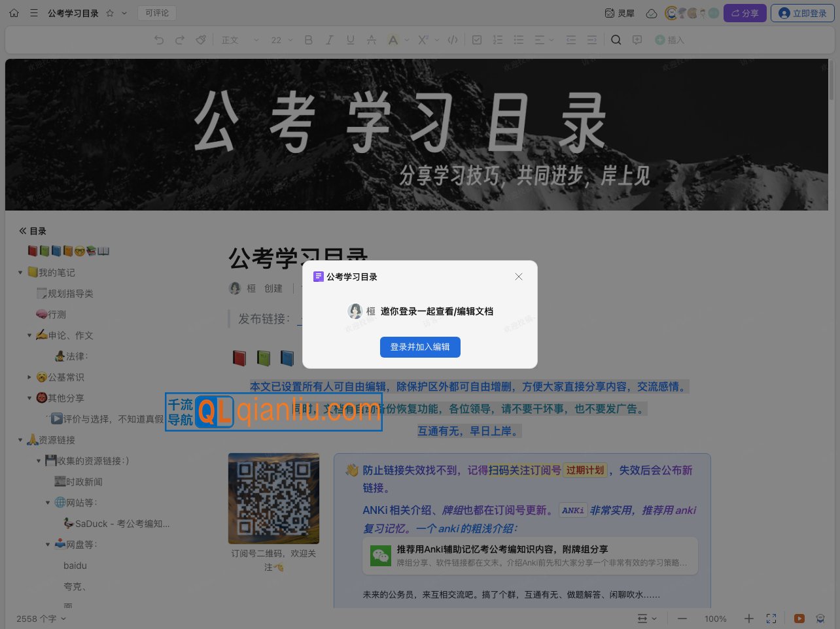Insert code with the </> toolbar icon
Screen dimensions: 840x629
[x=452, y=40]
